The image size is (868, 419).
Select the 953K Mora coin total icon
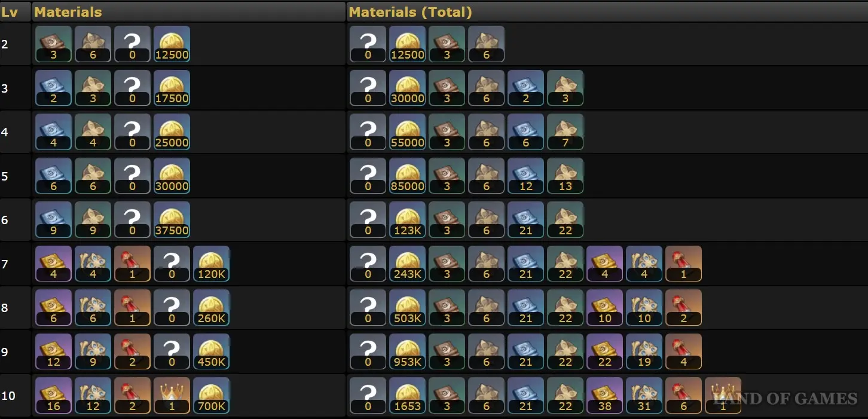tap(408, 351)
